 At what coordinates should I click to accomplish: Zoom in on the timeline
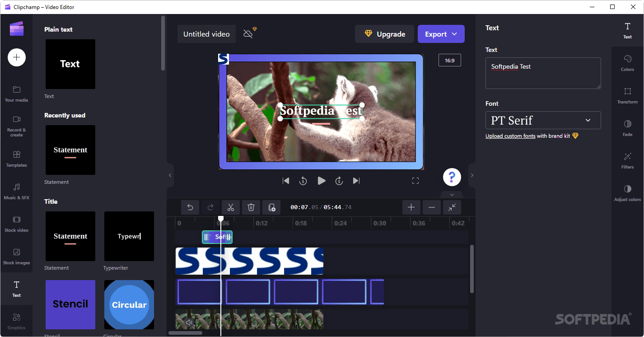pyautogui.click(x=411, y=207)
